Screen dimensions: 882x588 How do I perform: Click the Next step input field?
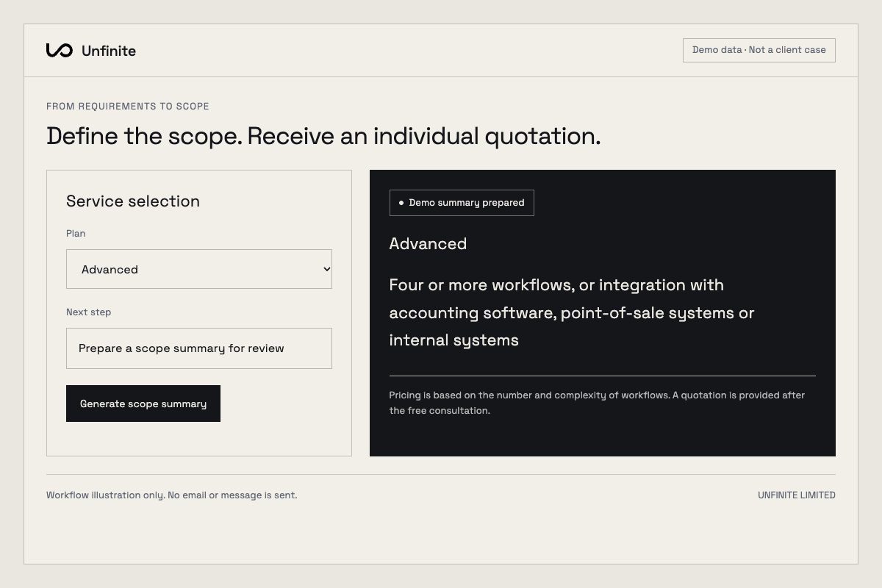[x=199, y=348]
